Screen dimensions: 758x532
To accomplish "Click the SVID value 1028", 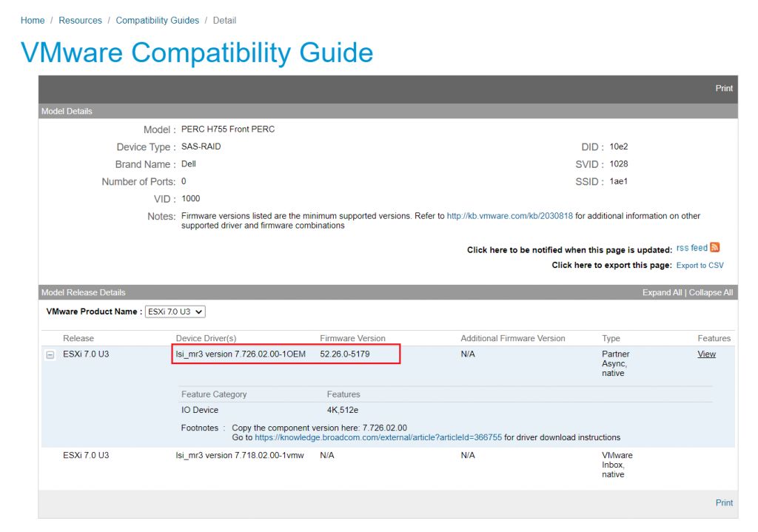I will click(x=618, y=164).
